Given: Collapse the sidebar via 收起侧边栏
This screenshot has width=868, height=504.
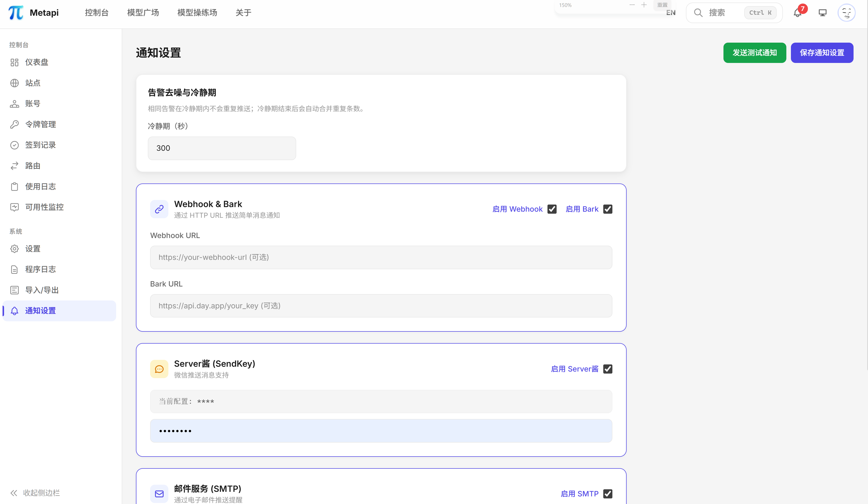Looking at the screenshot, I should (x=35, y=493).
